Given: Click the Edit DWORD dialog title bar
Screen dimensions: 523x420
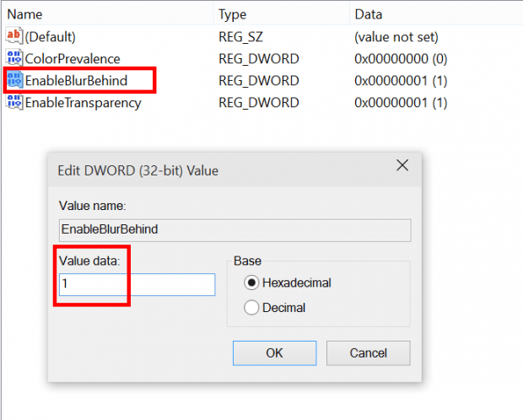Looking at the screenshot, I should tap(211, 170).
